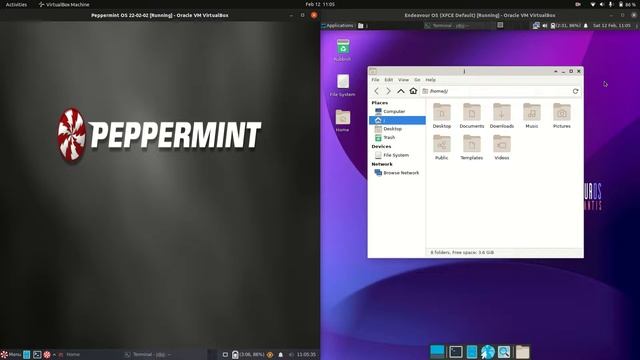
Task: Open the Help menu in file manager
Action: (431, 80)
